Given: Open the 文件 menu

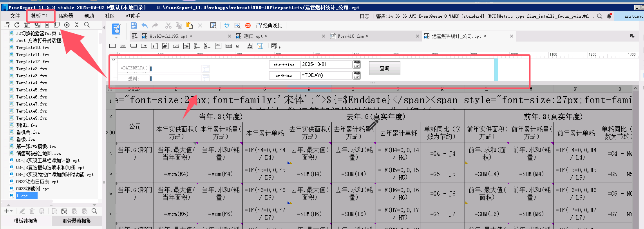Looking at the screenshot, I should pos(15,16).
